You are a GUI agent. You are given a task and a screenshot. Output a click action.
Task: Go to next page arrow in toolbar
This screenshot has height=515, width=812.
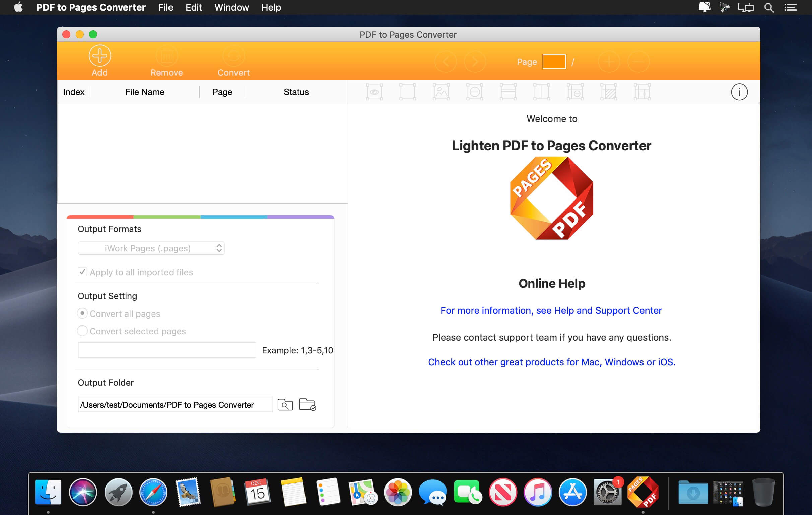pos(475,62)
